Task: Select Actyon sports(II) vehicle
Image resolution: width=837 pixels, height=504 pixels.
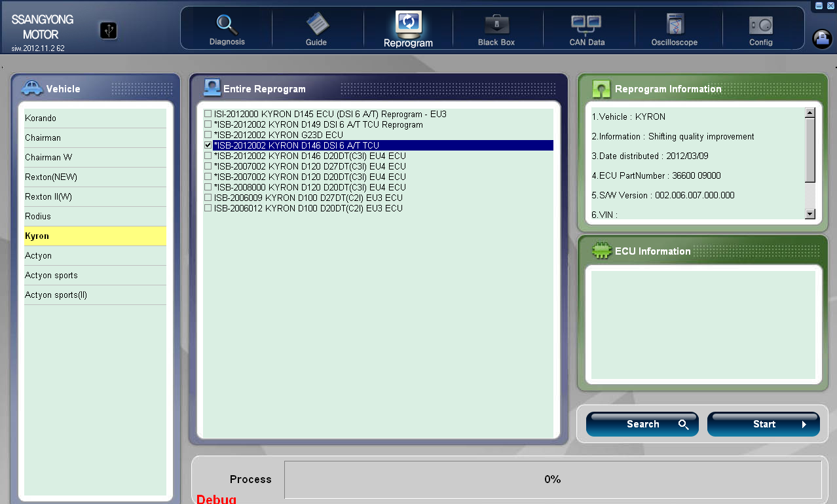Action: [95, 295]
